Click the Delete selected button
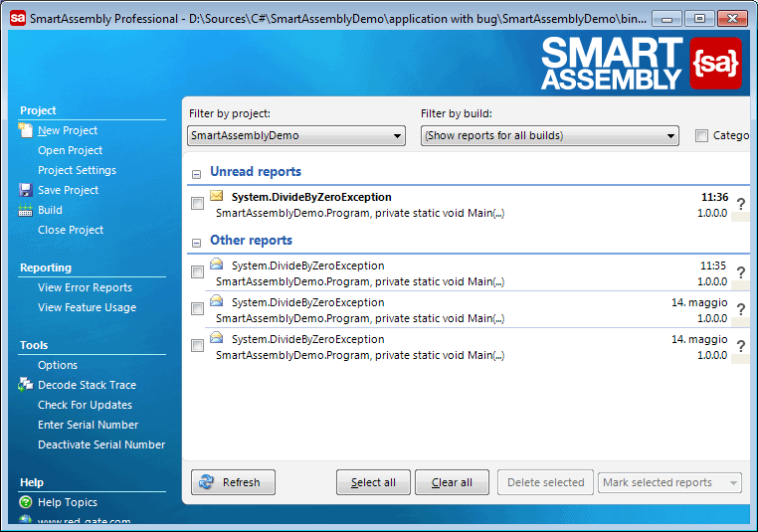 pos(545,482)
